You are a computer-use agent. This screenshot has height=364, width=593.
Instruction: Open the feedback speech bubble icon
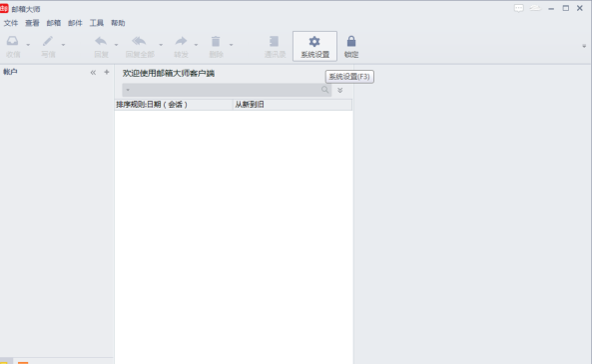(x=519, y=8)
